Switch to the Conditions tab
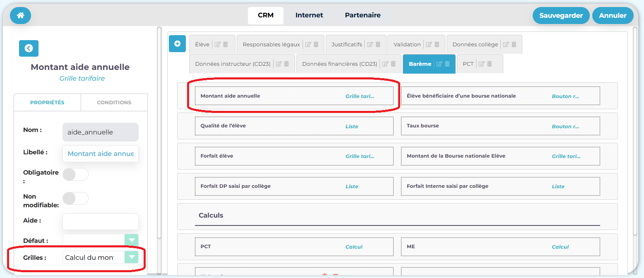The height and width of the screenshot is (278, 644). [x=114, y=103]
